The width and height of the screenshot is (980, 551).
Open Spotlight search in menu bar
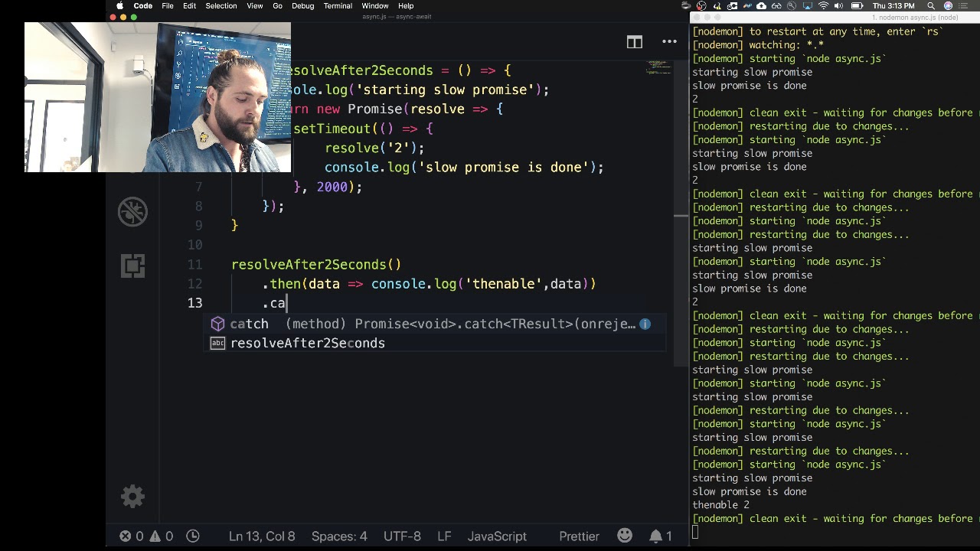pyautogui.click(x=931, y=6)
